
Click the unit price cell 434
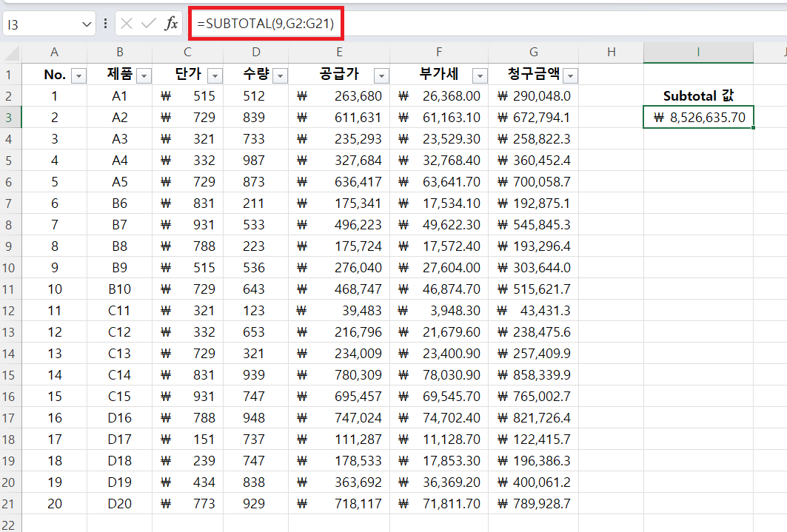(188, 482)
